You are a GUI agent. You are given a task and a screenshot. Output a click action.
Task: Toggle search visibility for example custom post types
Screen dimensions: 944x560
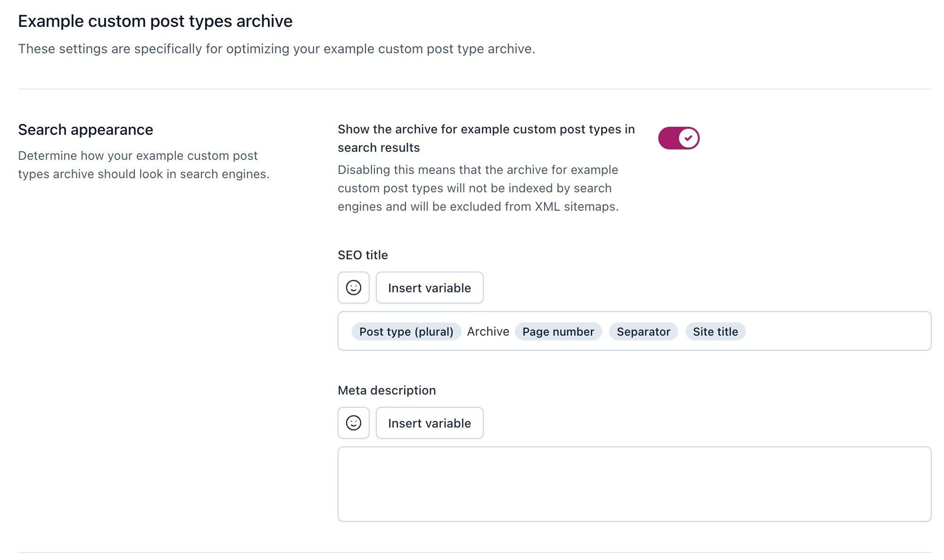click(679, 138)
